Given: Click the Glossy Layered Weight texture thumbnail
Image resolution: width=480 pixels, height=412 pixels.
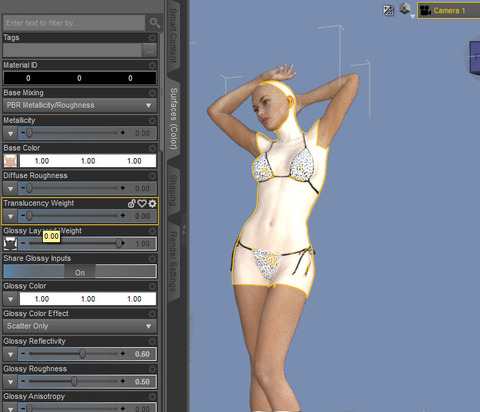Looking at the screenshot, I should (x=10, y=244).
